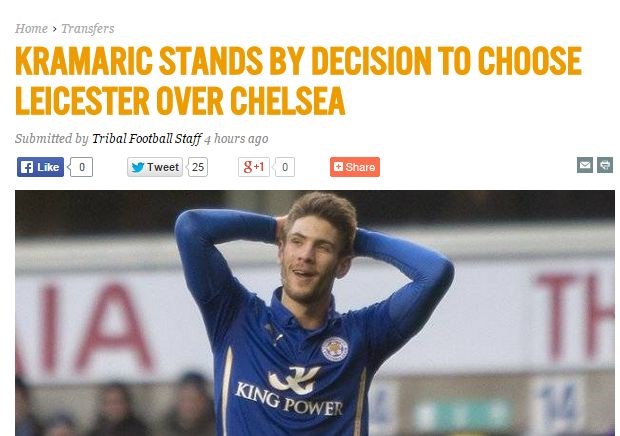Open the Home breadcrumb link
Image resolution: width=620 pixels, height=436 pixels.
coord(31,28)
